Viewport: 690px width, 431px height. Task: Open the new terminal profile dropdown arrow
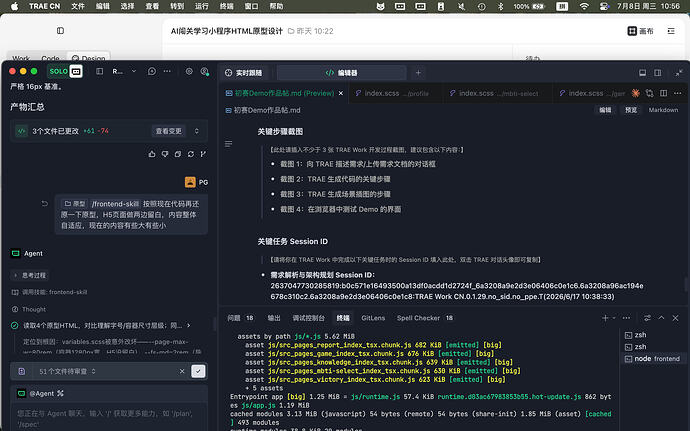(614, 318)
